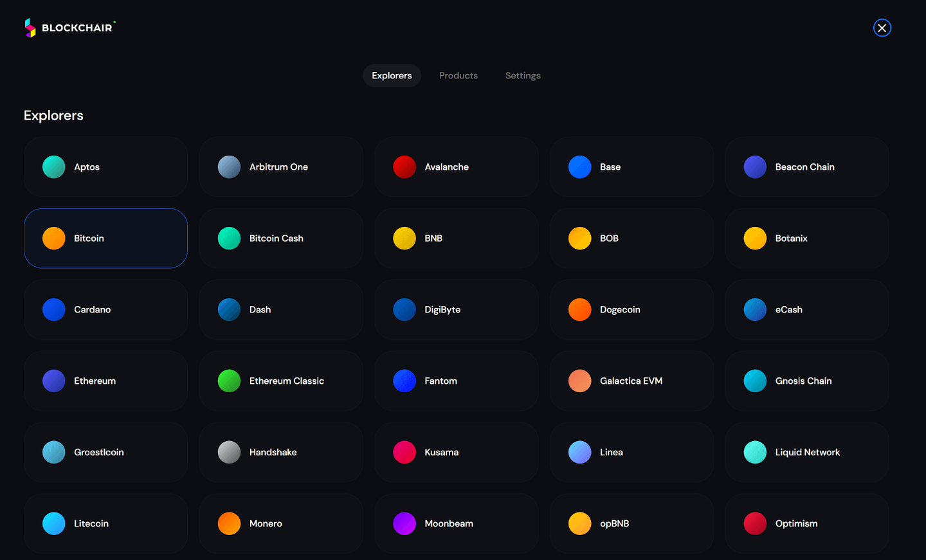This screenshot has width=926, height=560.
Task: Open the Monero explorer
Action: click(281, 523)
